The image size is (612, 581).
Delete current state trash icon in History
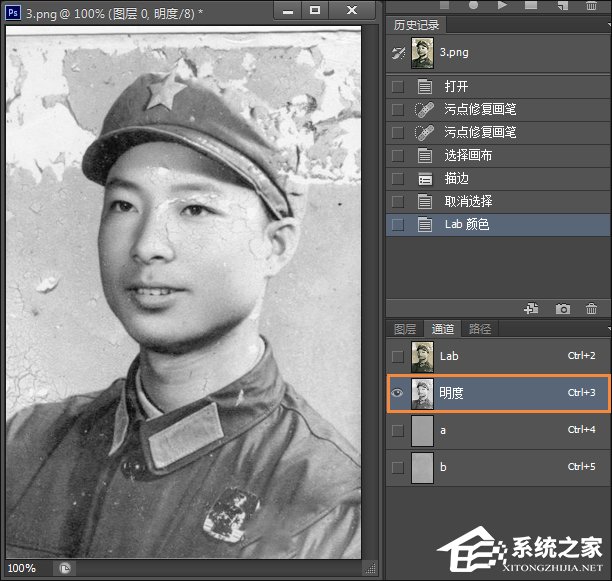pos(591,309)
